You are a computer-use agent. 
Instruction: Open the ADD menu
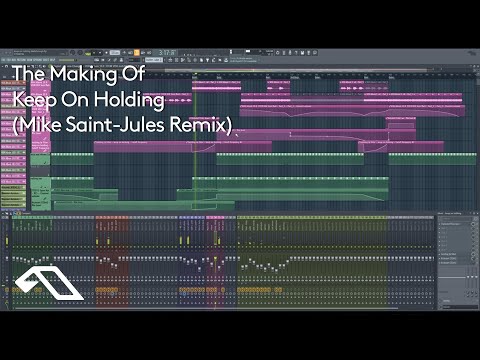point(14,60)
